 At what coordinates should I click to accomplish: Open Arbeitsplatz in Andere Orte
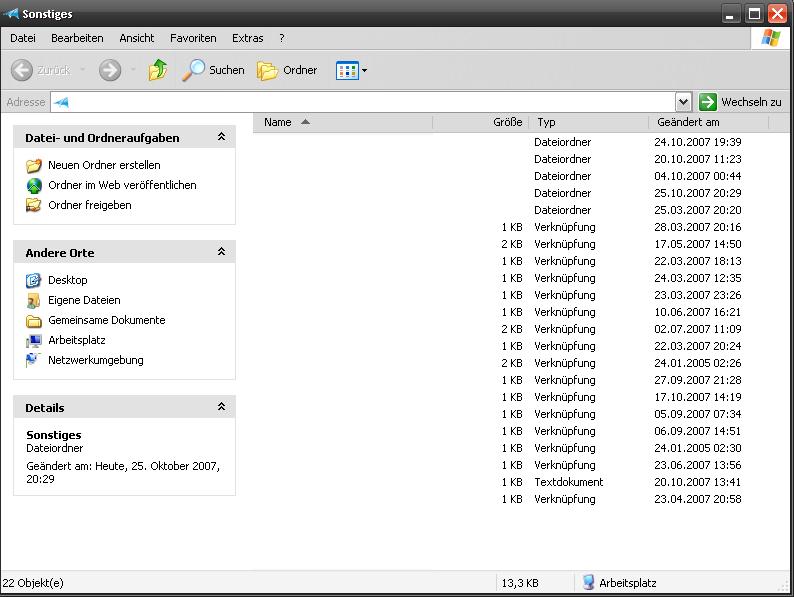pos(76,340)
